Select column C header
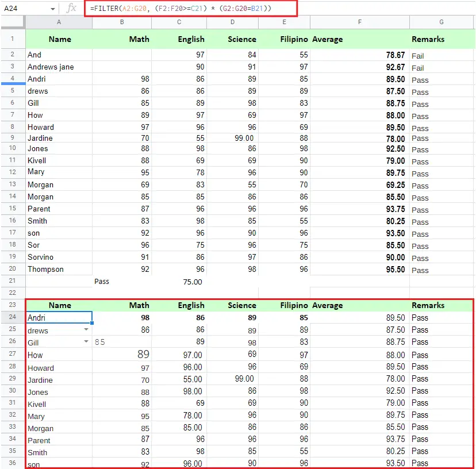The height and width of the screenshot is (469, 476). pyautogui.click(x=179, y=22)
